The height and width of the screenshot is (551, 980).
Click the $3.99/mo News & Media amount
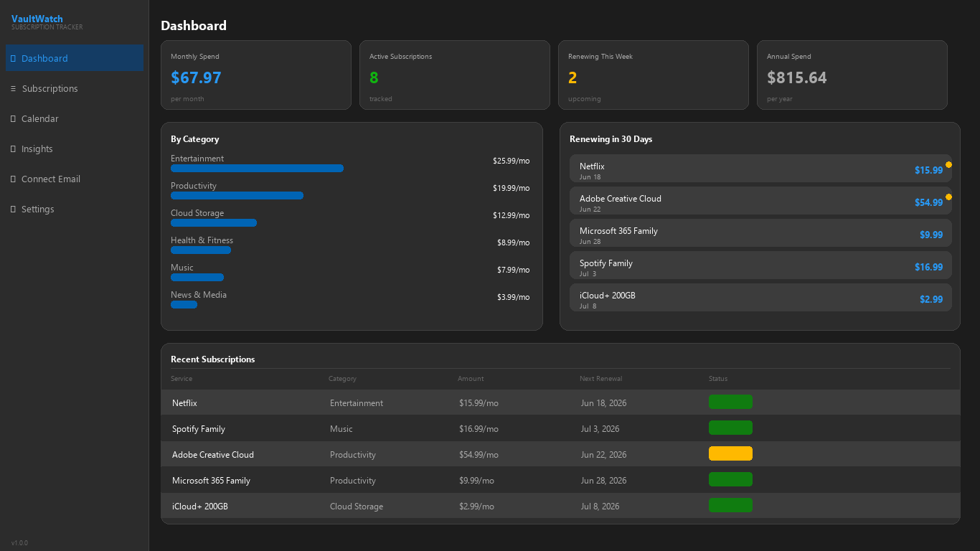513,297
